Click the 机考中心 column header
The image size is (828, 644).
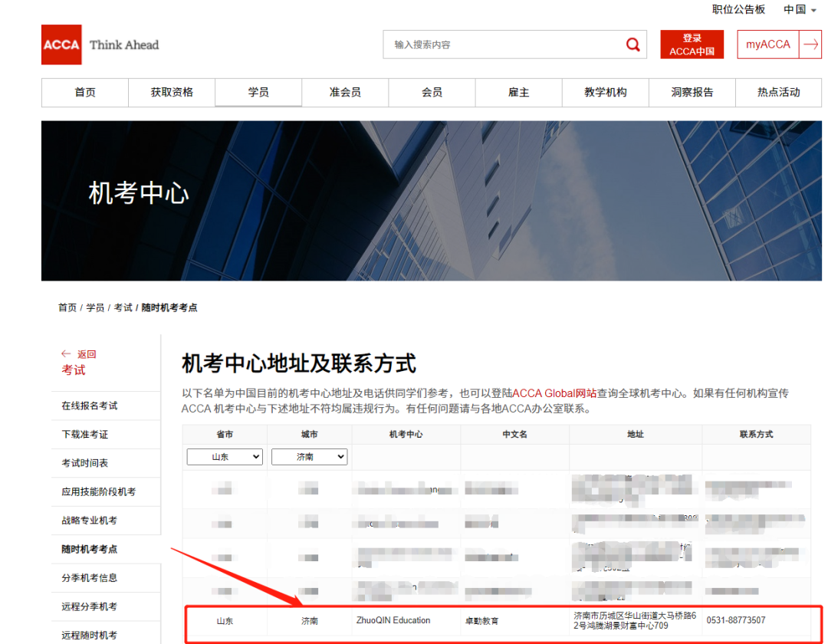406,435
